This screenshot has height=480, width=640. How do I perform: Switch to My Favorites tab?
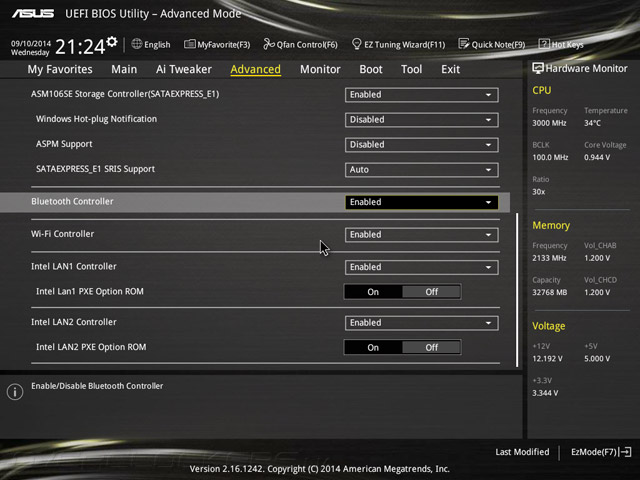pos(60,69)
